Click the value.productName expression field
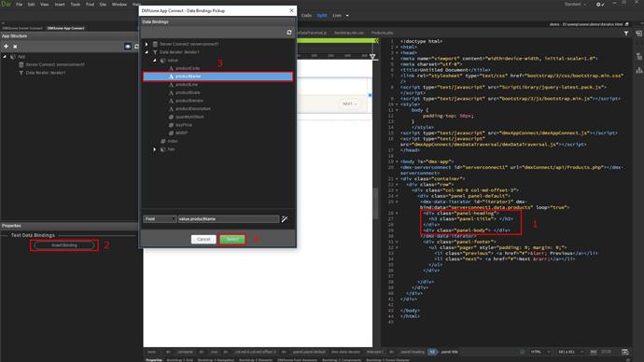Screen dimensions: 644x362 [x=229, y=219]
